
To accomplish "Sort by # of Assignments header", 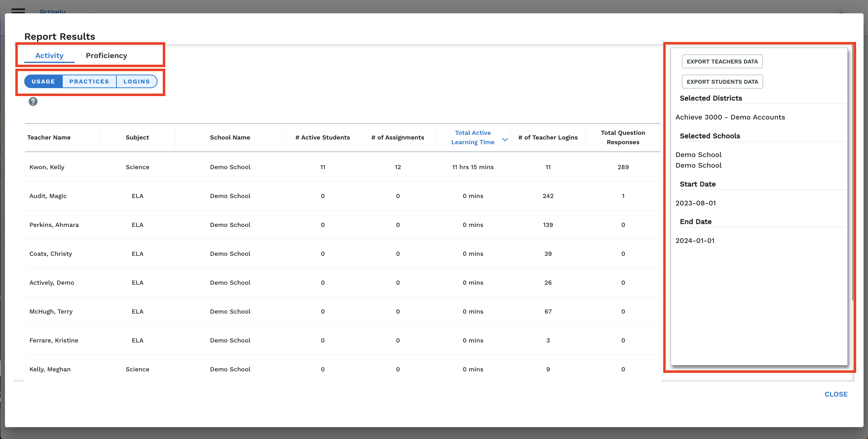I will tap(398, 138).
